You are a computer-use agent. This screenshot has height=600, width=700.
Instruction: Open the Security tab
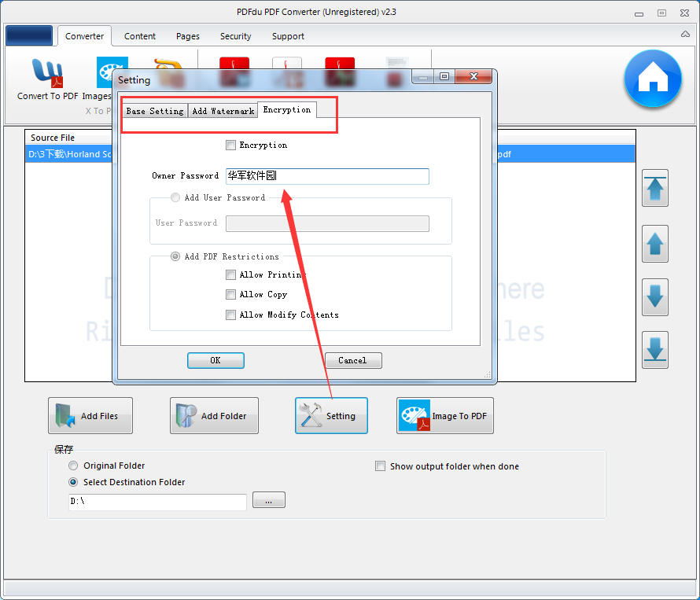click(x=235, y=36)
